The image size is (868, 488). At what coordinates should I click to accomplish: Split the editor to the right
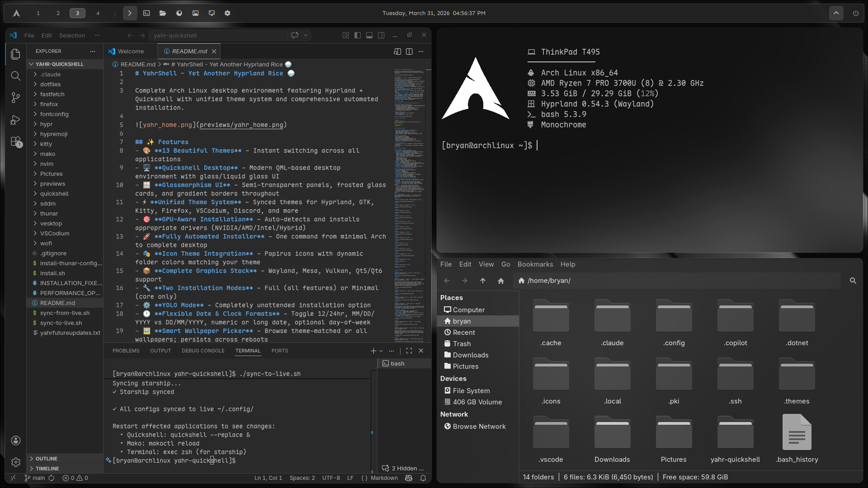pyautogui.click(x=409, y=52)
